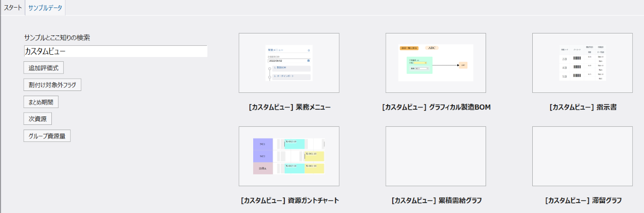Select the blank 累積需給グラフ thumbnail
This screenshot has width=644, height=213.
click(436, 156)
